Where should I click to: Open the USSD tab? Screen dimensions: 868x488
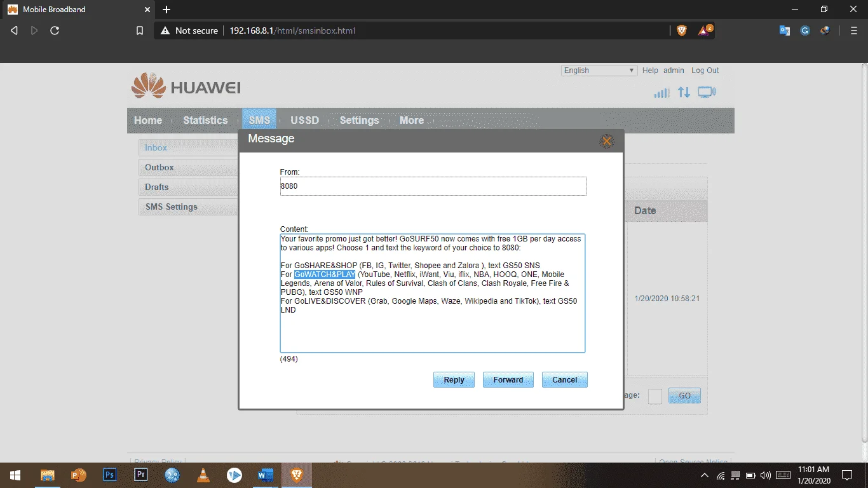305,120
